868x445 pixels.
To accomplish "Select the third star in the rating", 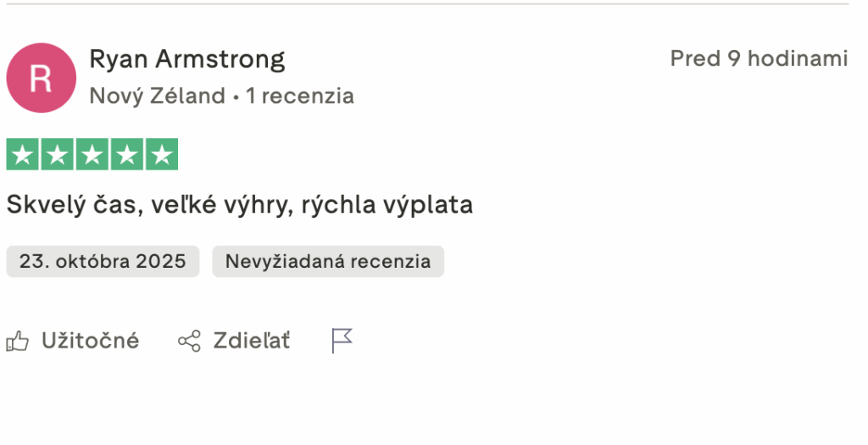I will coord(92,155).
